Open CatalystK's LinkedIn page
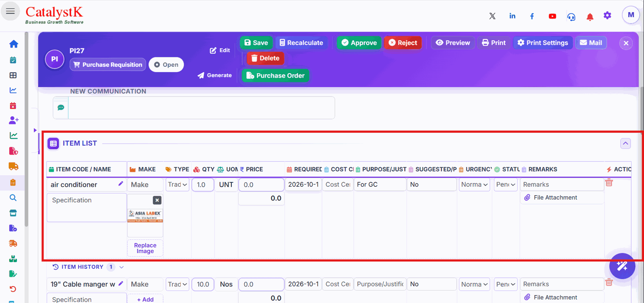The height and width of the screenshot is (303, 644). (x=512, y=16)
